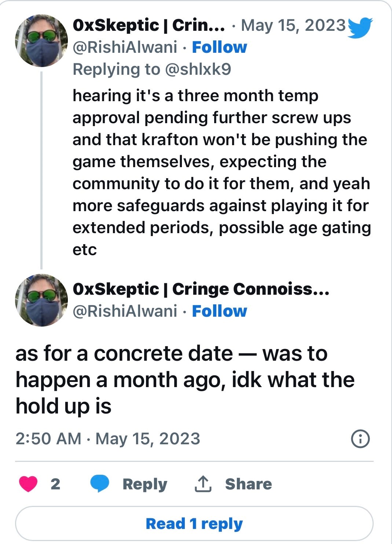This screenshot has height=544, width=392.
Task: Click the @RishiAlwani handle in the top tweet
Action: click(x=125, y=47)
